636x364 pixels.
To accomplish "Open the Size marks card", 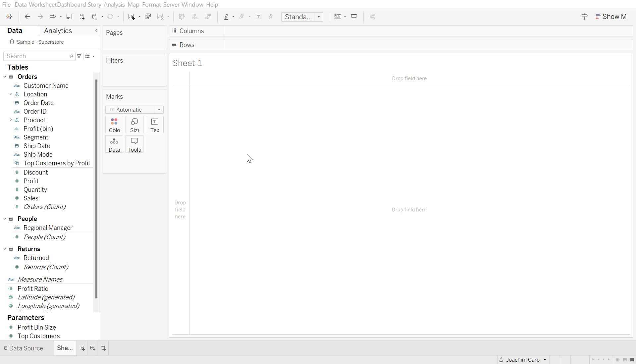I will [134, 125].
